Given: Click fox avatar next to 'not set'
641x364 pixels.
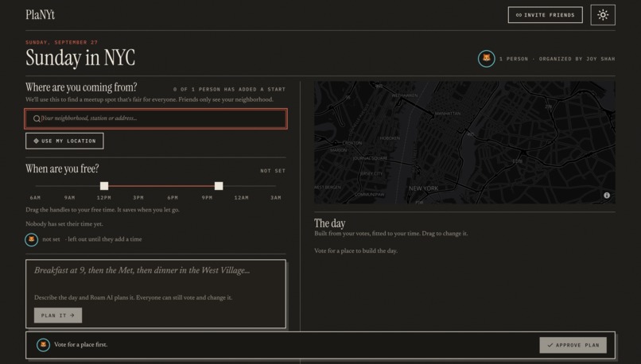Looking at the screenshot, I should [32, 239].
